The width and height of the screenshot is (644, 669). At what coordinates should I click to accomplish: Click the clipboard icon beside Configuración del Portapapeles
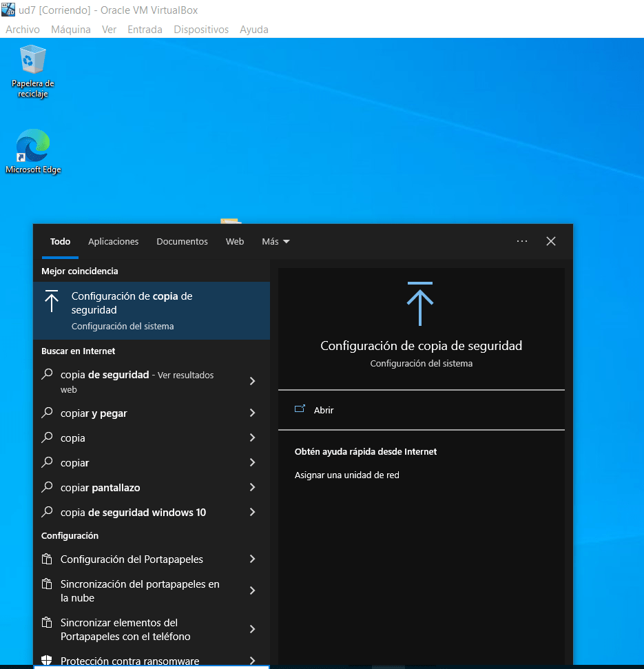tap(47, 559)
